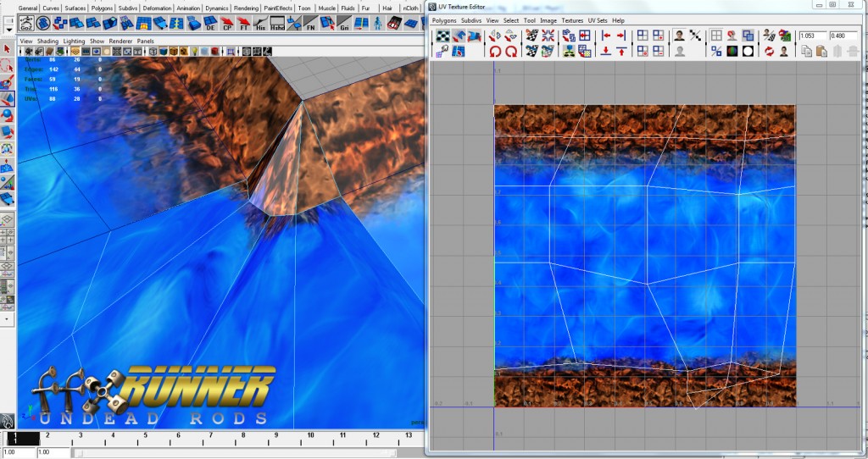Viewport: 868px width, 459px height.
Task: Switch to the Polygons shelf tab
Action: 102,8
